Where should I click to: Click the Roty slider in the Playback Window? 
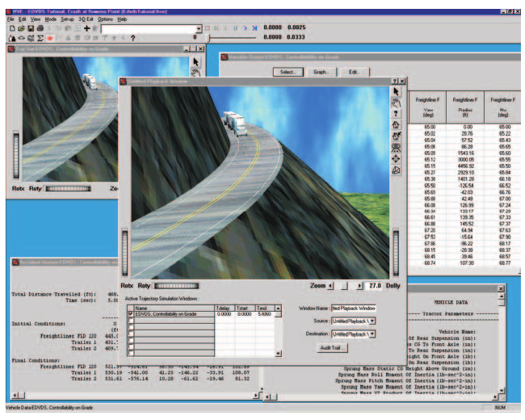176,286
